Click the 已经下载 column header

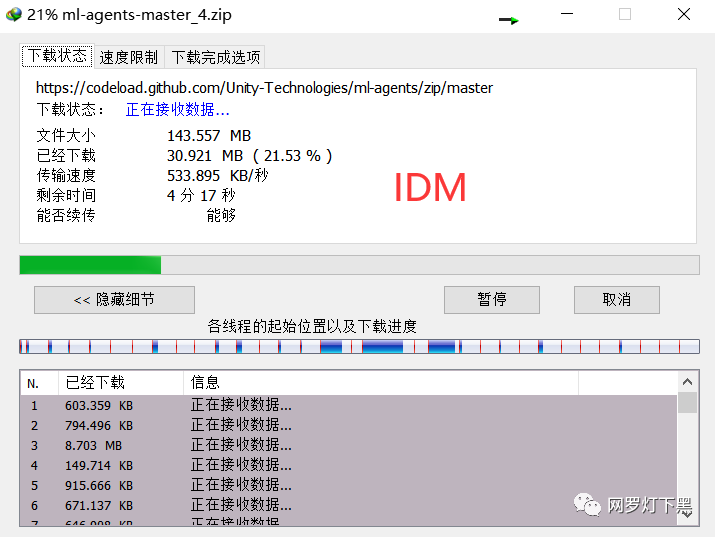(x=121, y=382)
